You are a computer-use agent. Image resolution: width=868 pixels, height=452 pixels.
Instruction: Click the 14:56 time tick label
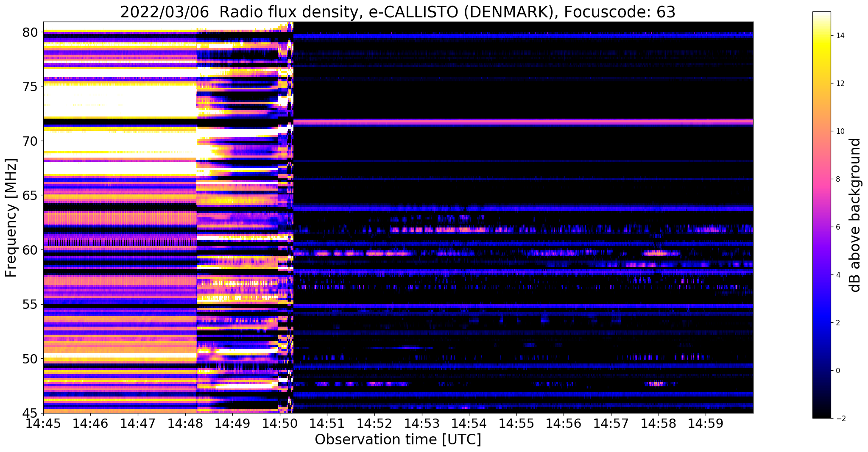click(x=564, y=423)
